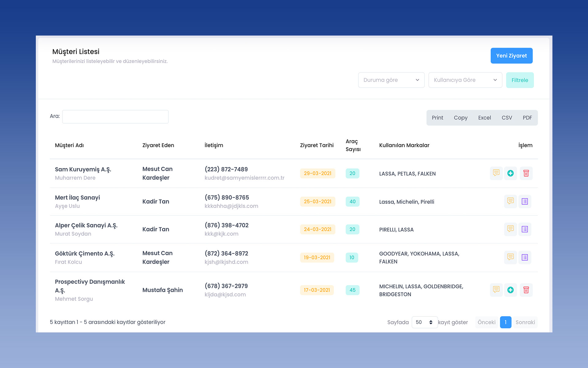The width and height of the screenshot is (588, 368).
Task: Click brands text LASSA, PETLAS, FALKEN
Action: coord(407,174)
